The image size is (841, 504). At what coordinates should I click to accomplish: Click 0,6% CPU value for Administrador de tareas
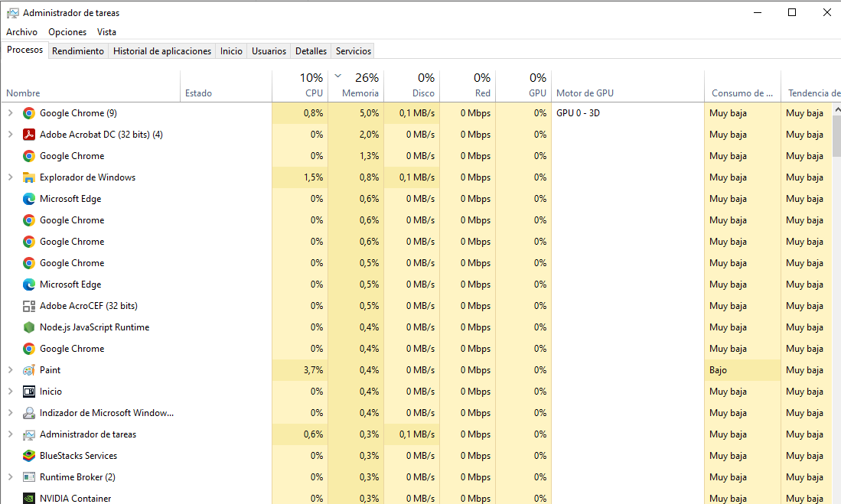click(x=313, y=434)
